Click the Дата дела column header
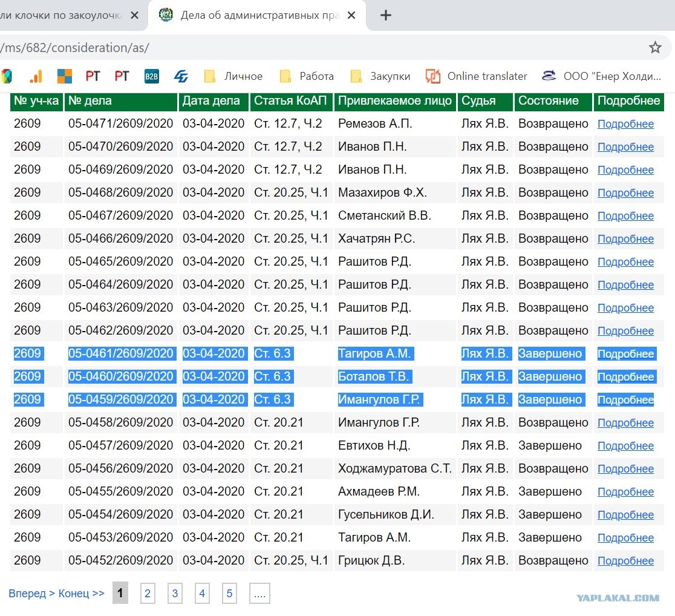This screenshot has height=616, width=675. 214,101
